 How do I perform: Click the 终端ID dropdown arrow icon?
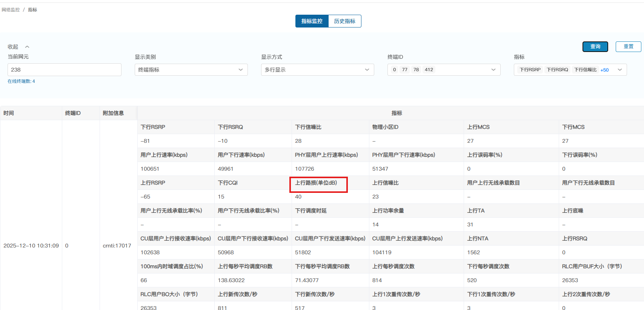493,70
